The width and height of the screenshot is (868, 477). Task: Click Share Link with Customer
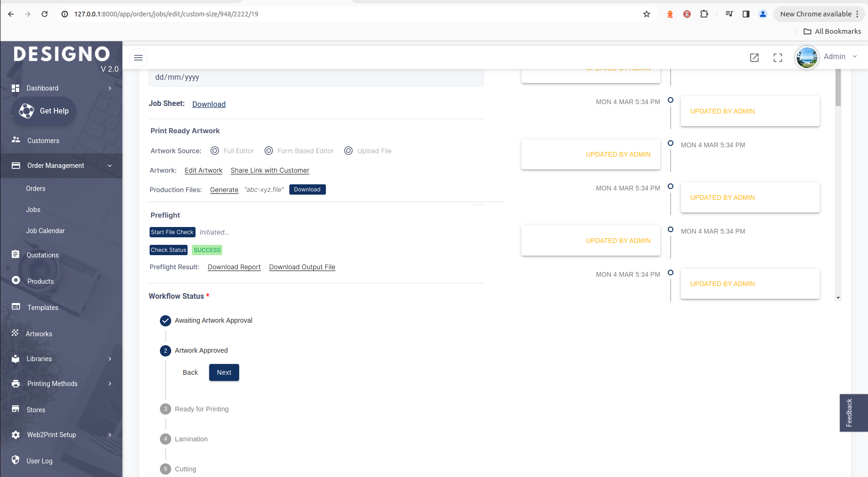click(x=270, y=170)
